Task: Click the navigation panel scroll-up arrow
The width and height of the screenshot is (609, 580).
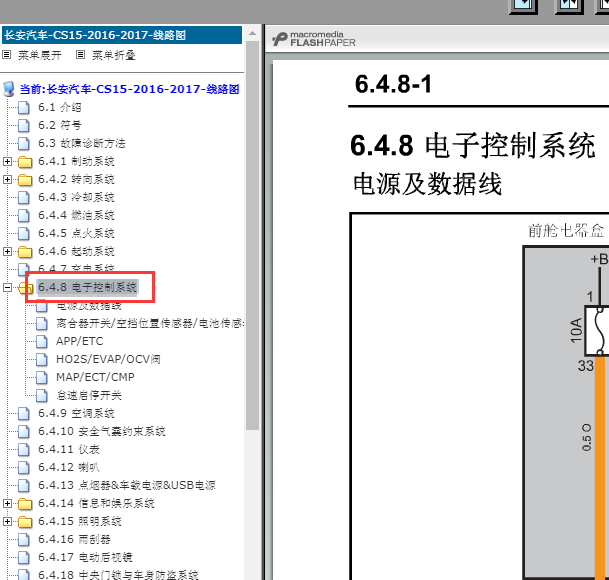Action: click(252, 34)
